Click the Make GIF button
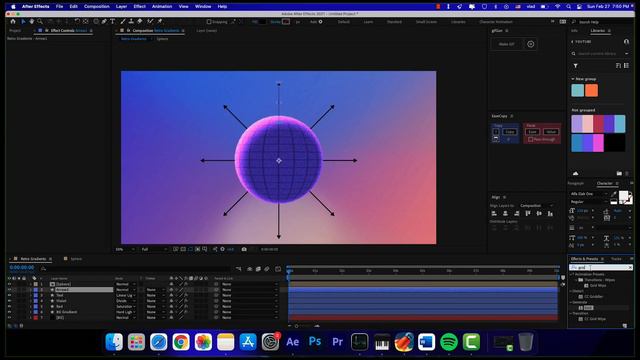640x360 pixels. [x=507, y=44]
